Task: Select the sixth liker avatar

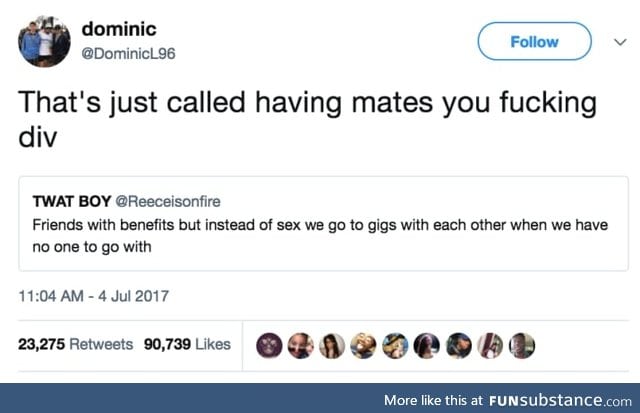Action: tap(427, 346)
